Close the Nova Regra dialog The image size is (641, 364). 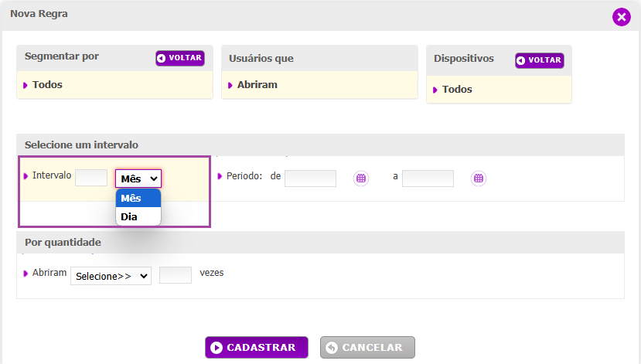coord(622,17)
